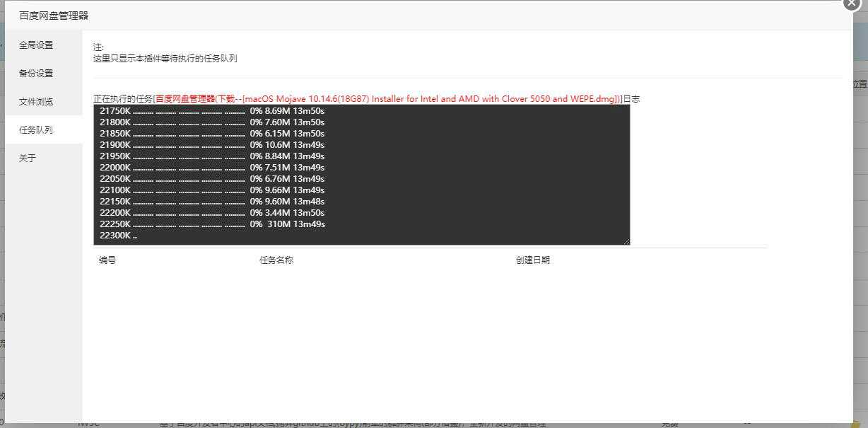This screenshot has height=428, width=868.
Task: Close the 百度网盘管理器 dialog
Action: coord(851,3)
